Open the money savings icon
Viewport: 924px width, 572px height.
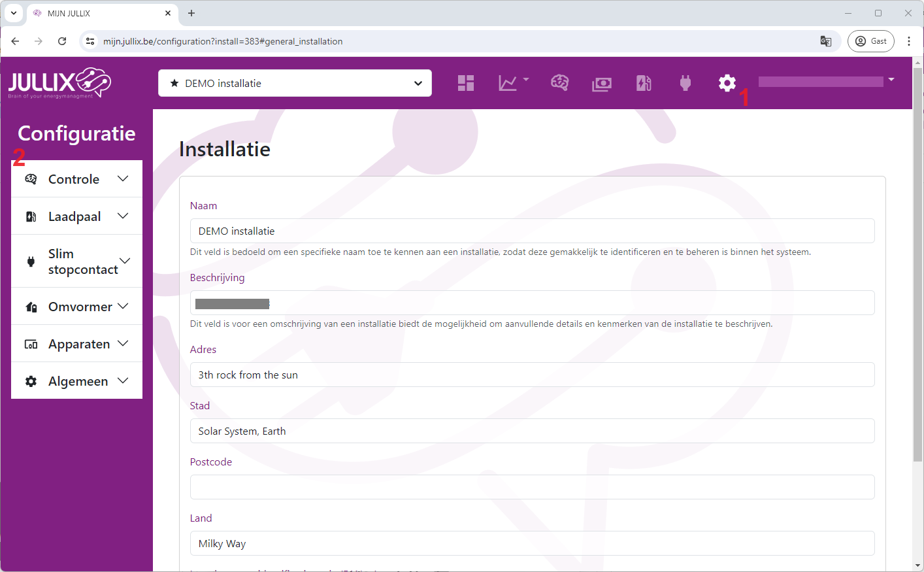pos(602,84)
